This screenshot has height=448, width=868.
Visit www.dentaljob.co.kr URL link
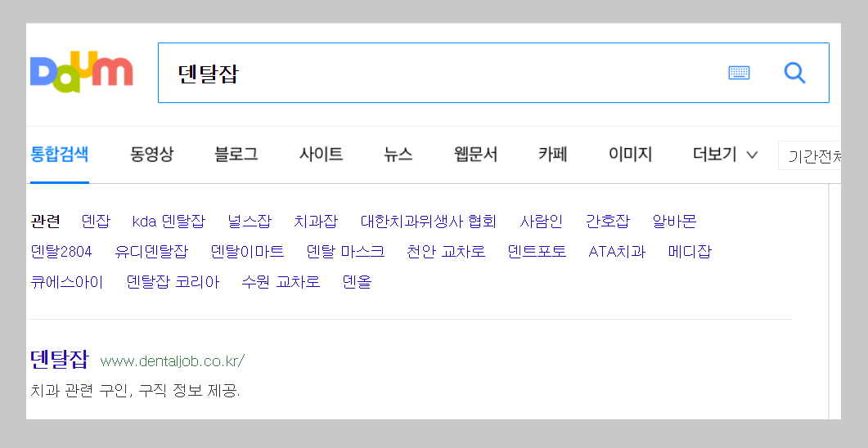[x=172, y=361]
